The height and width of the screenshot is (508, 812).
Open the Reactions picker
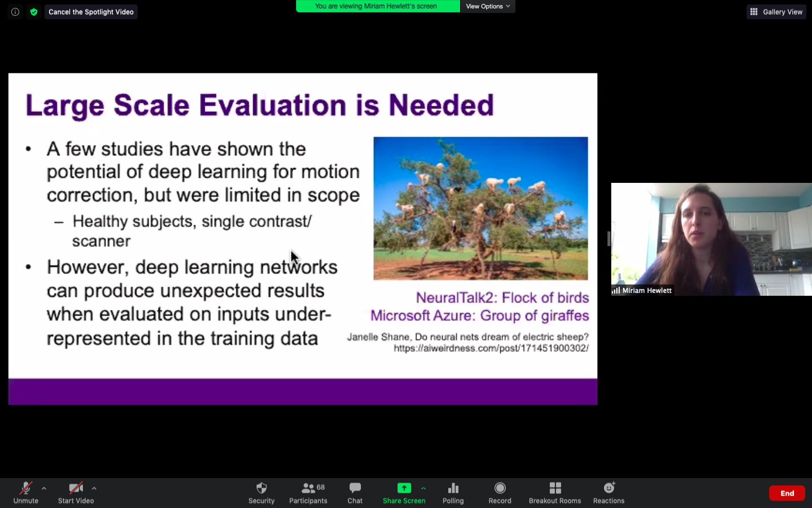[608, 492]
